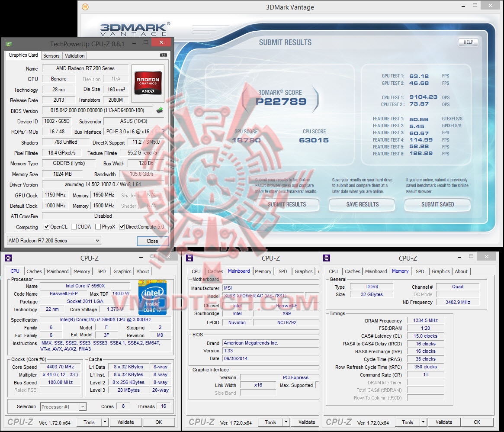Click Validate in CPU-Z

click(x=125, y=422)
